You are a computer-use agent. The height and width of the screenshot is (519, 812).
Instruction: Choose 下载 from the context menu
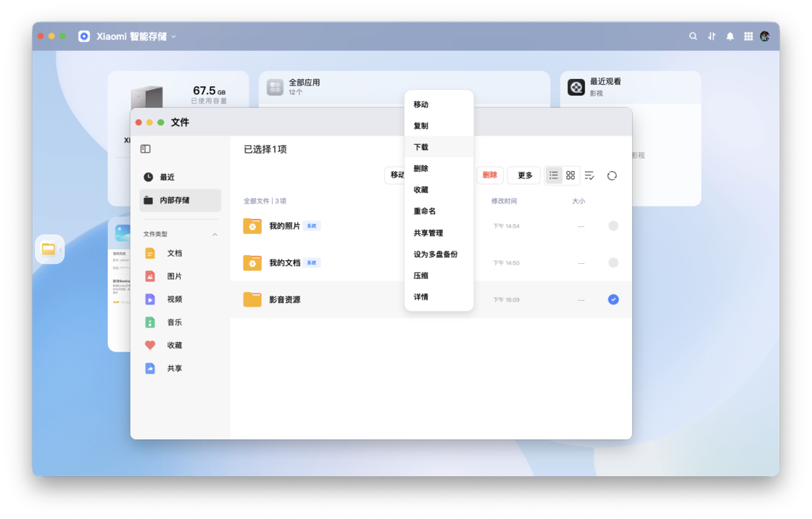[439, 147]
